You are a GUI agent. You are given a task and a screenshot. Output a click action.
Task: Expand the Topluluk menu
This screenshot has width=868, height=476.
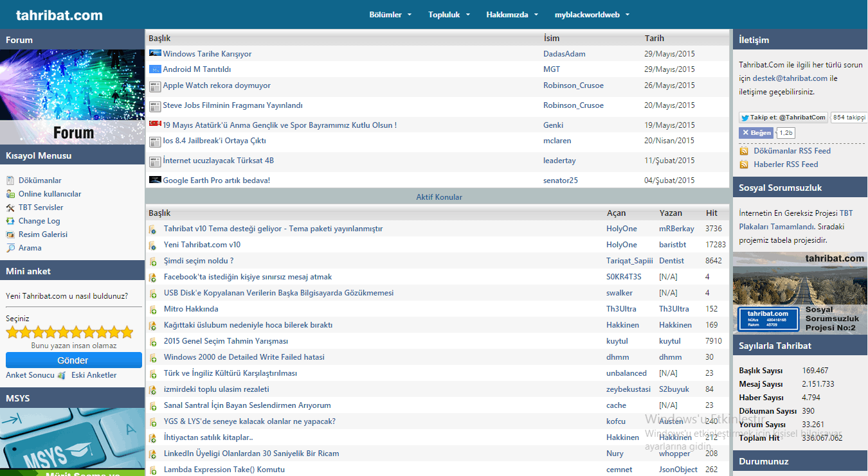coord(449,15)
